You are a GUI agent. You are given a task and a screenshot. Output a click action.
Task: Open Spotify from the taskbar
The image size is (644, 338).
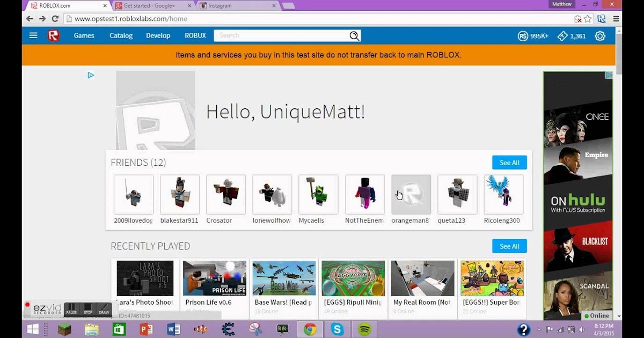pos(364,329)
